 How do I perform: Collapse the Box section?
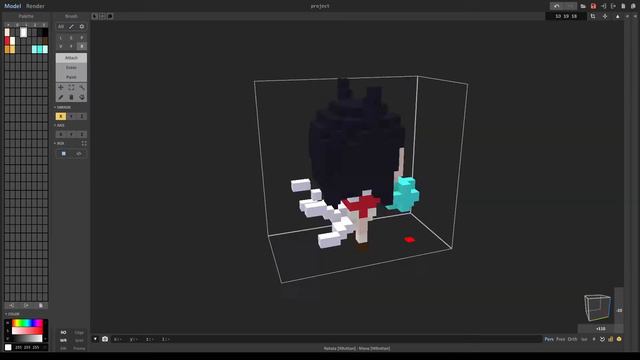point(60,143)
